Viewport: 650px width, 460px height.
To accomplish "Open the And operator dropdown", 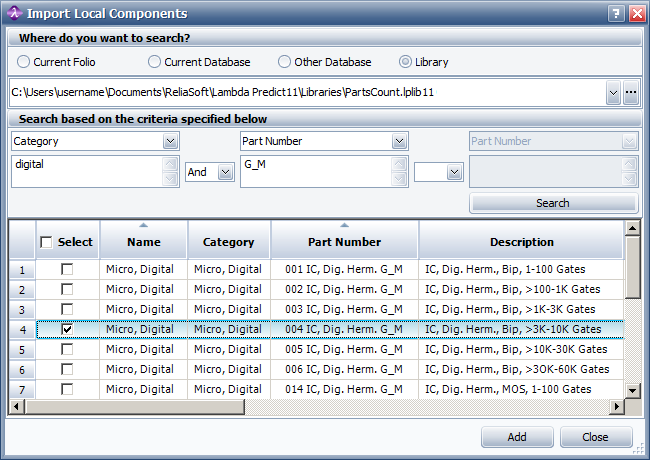I will pyautogui.click(x=225, y=173).
